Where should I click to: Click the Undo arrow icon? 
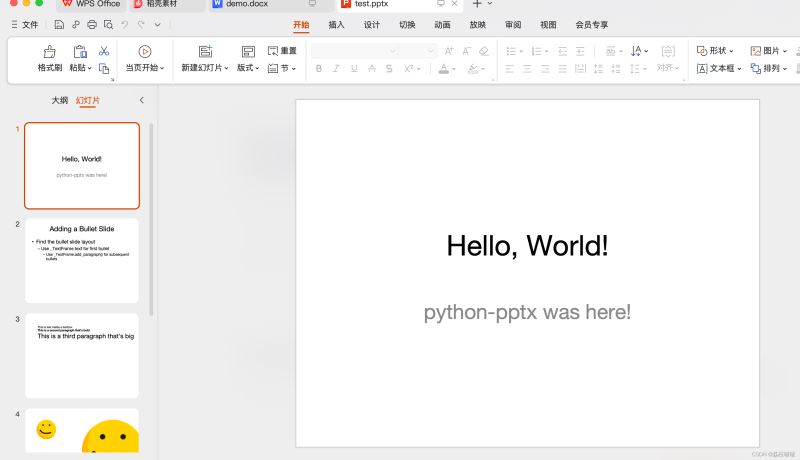click(x=124, y=24)
